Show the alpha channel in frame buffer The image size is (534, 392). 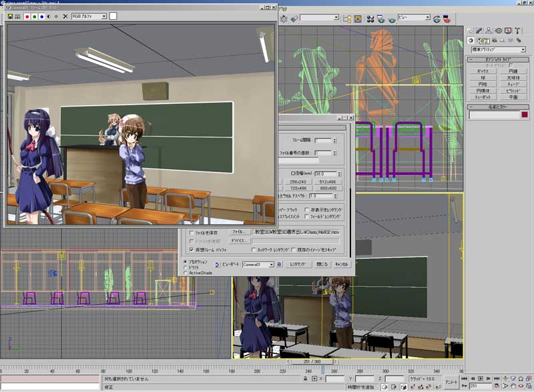49,16
